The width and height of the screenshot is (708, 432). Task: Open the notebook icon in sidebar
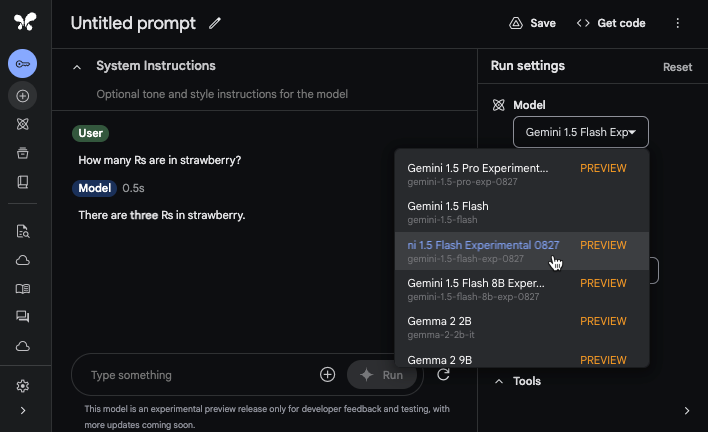(23, 182)
